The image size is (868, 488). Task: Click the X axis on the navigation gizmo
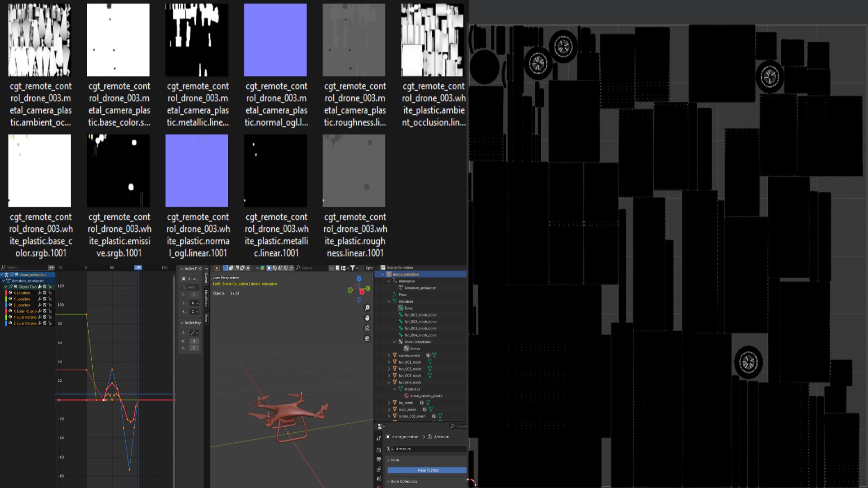click(x=362, y=292)
